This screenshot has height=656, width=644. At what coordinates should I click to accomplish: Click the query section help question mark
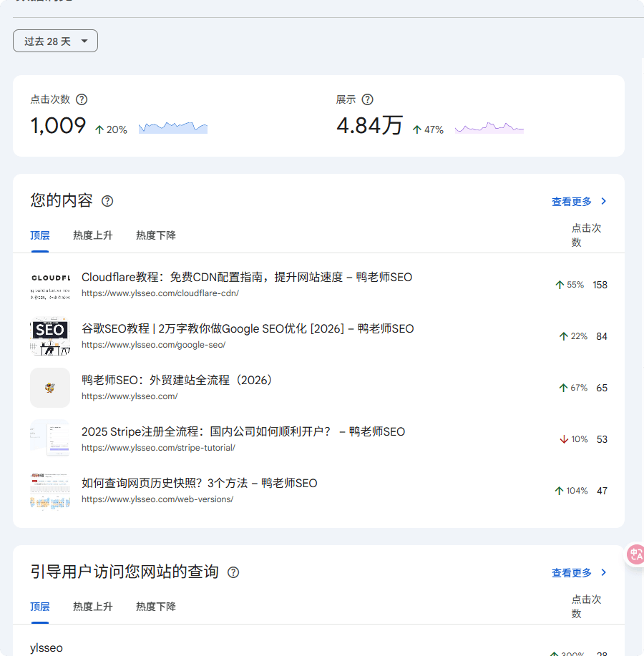pyautogui.click(x=233, y=572)
